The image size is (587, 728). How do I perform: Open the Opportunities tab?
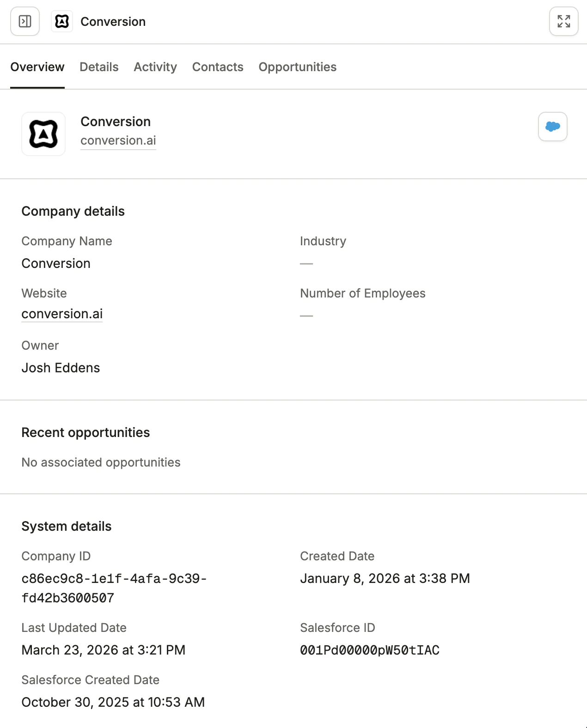click(298, 67)
